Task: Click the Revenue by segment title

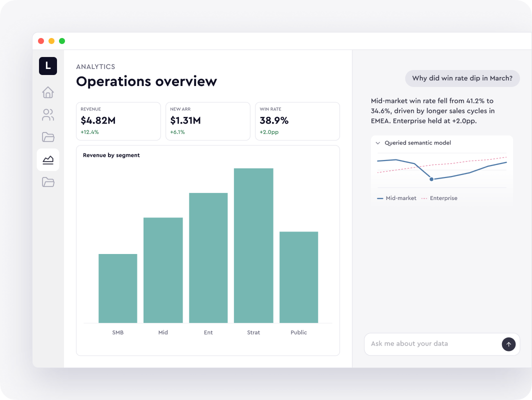Action: (x=111, y=155)
